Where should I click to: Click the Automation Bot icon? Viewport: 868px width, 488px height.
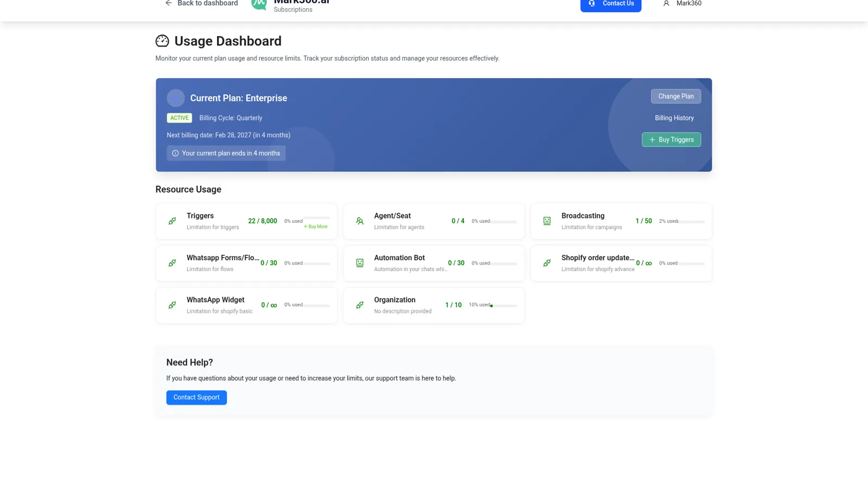pyautogui.click(x=360, y=263)
